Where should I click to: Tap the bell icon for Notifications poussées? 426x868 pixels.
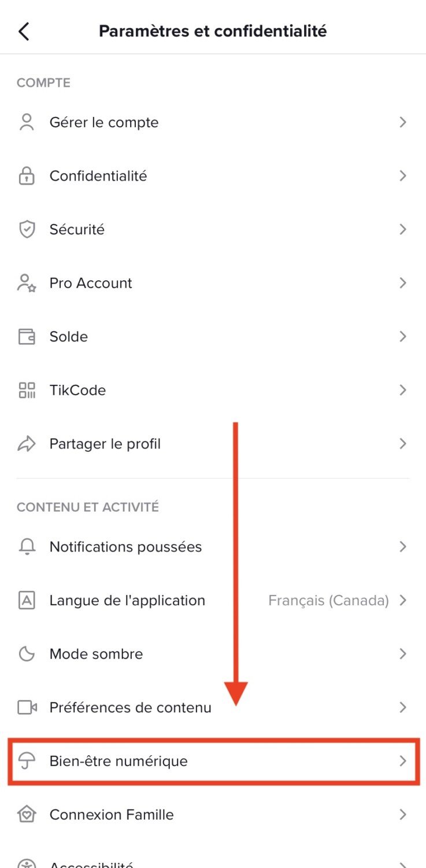[x=27, y=547]
